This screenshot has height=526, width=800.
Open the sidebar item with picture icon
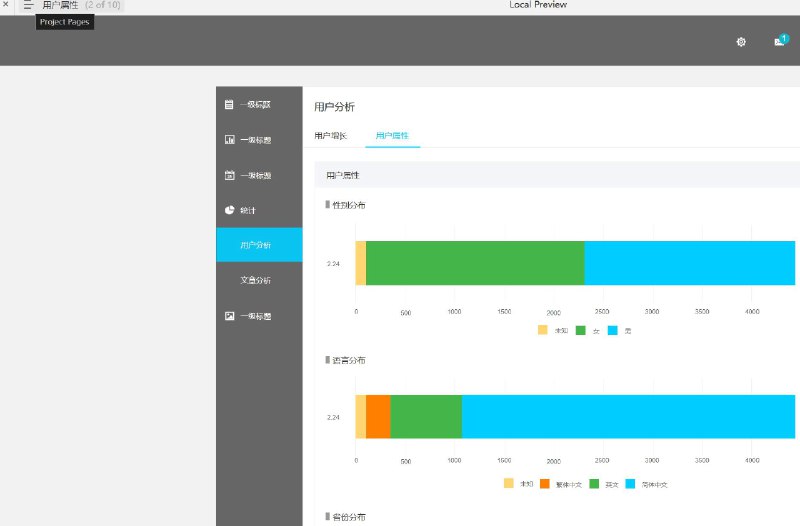pos(259,316)
